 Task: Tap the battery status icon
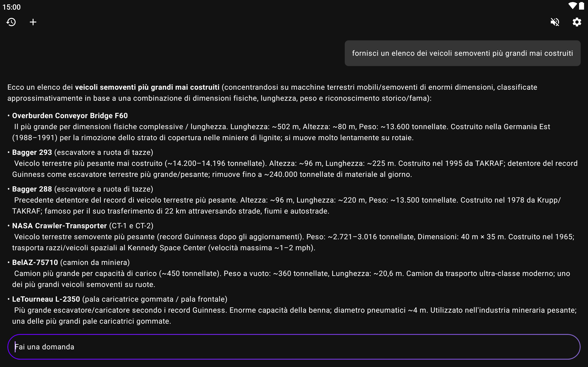581,6
